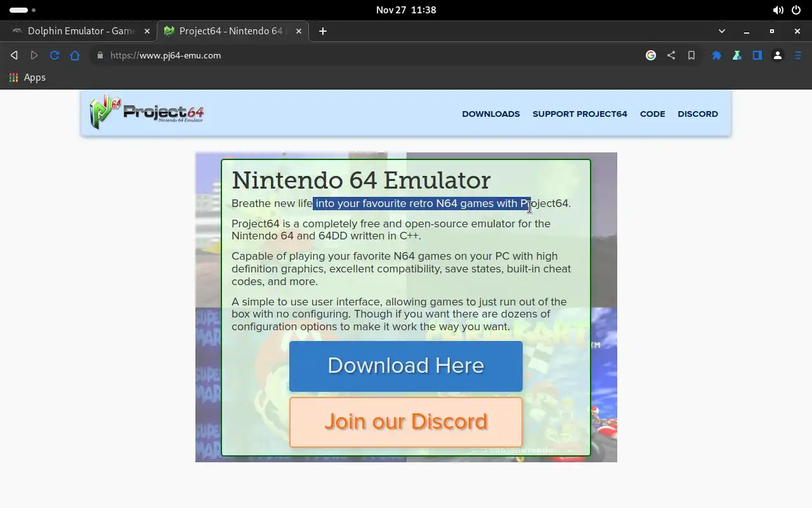
Task: Open the DOWNLOADS menu item
Action: [491, 114]
